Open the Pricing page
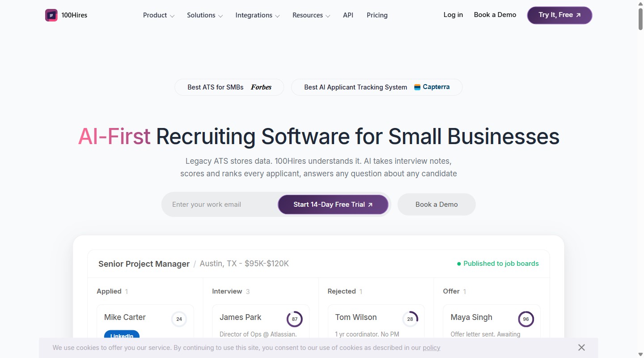The width and height of the screenshot is (644, 358). [377, 15]
